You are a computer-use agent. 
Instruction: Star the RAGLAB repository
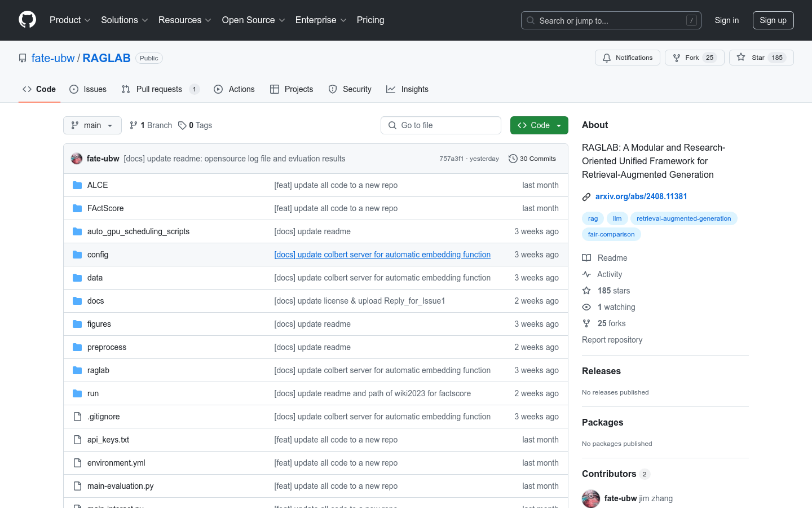point(761,58)
